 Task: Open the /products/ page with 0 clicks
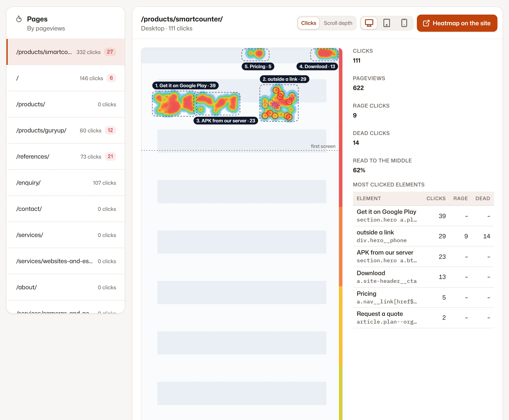pos(66,104)
